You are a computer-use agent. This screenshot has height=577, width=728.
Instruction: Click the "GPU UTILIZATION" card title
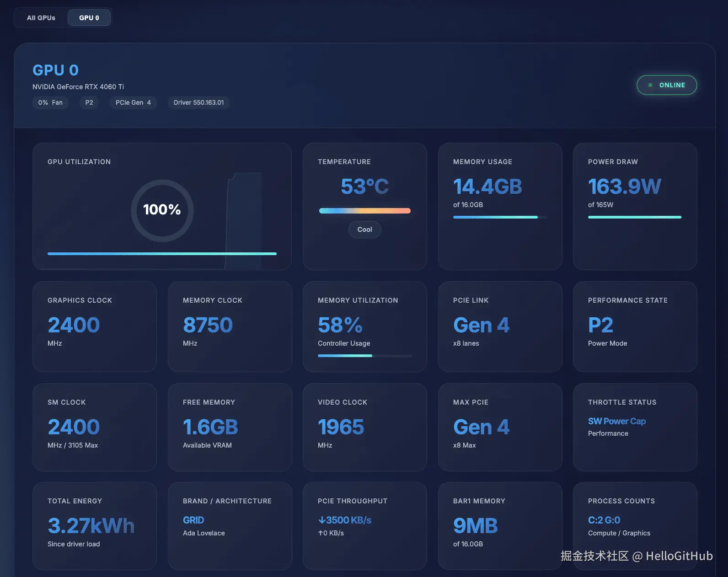(79, 162)
